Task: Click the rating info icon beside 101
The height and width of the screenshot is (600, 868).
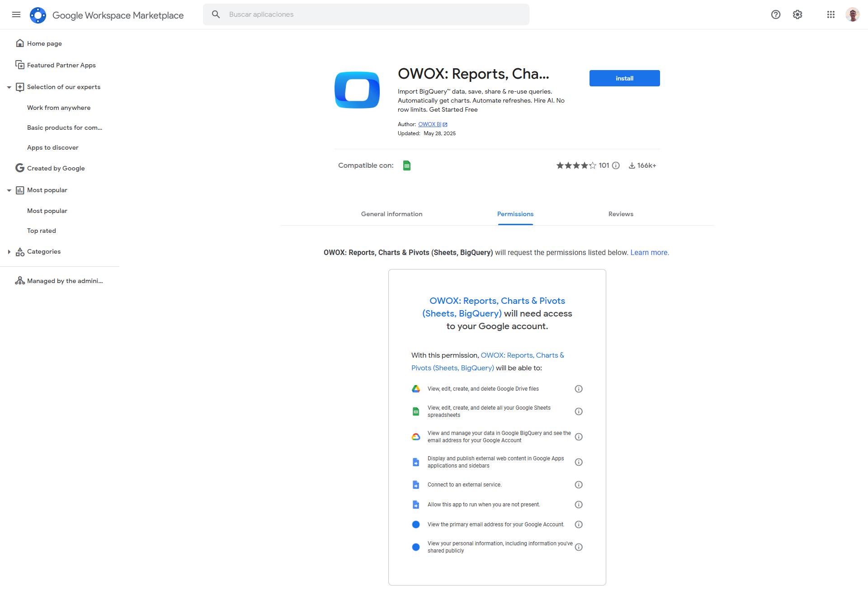Action: pyautogui.click(x=616, y=165)
